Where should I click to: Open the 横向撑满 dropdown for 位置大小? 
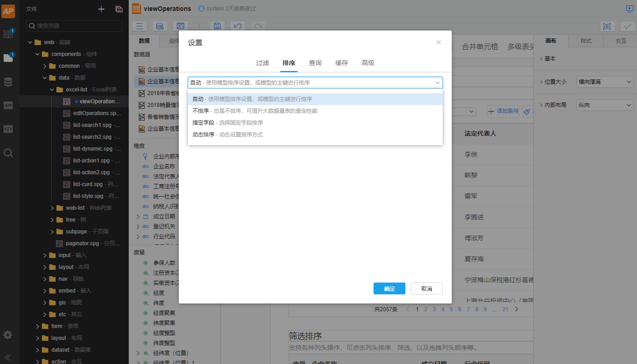605,81
